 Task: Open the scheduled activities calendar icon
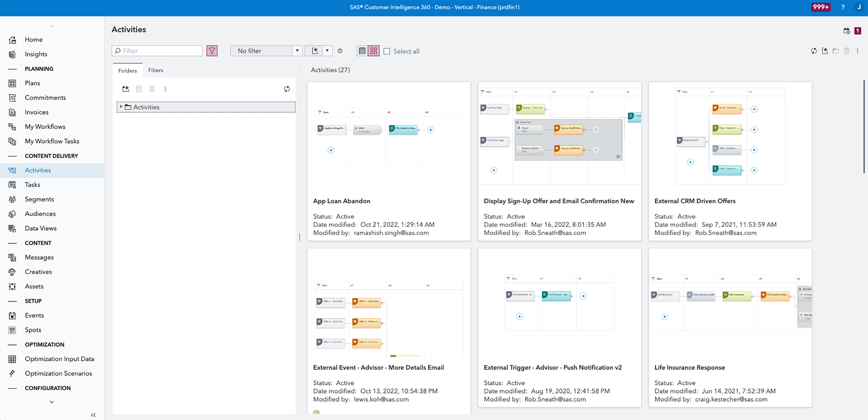tap(847, 31)
